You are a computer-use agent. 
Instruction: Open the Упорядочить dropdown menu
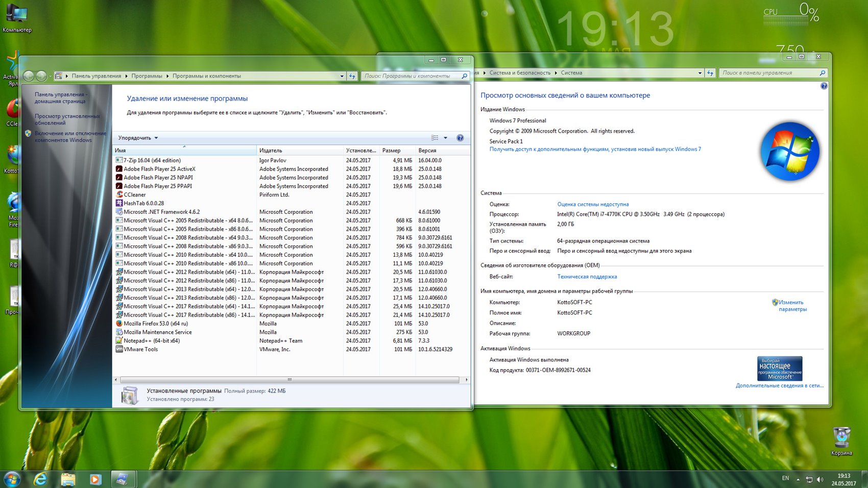138,138
